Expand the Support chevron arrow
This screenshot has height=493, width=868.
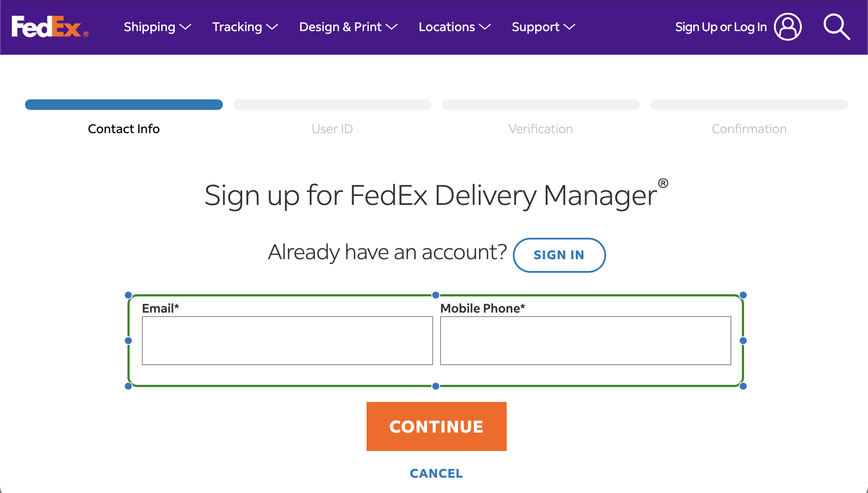coord(569,27)
